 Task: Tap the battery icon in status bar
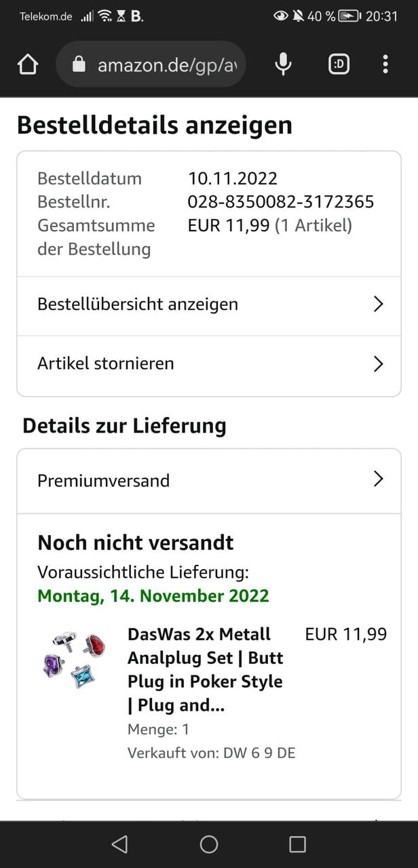[350, 16]
